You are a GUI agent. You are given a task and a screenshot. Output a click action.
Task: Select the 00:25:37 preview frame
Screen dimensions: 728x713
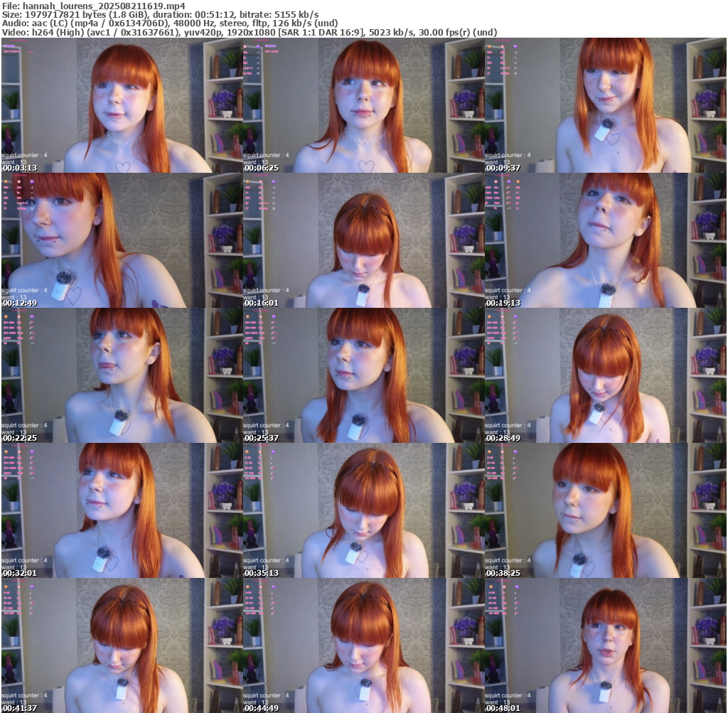pyautogui.click(x=363, y=375)
